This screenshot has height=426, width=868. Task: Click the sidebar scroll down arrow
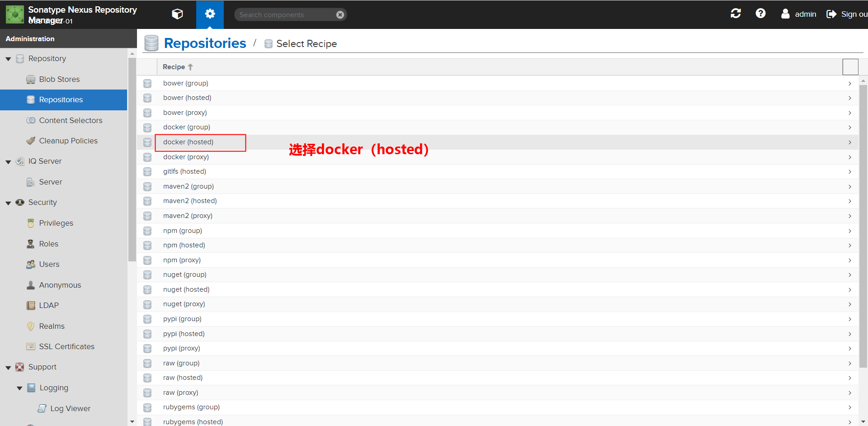[x=132, y=421]
